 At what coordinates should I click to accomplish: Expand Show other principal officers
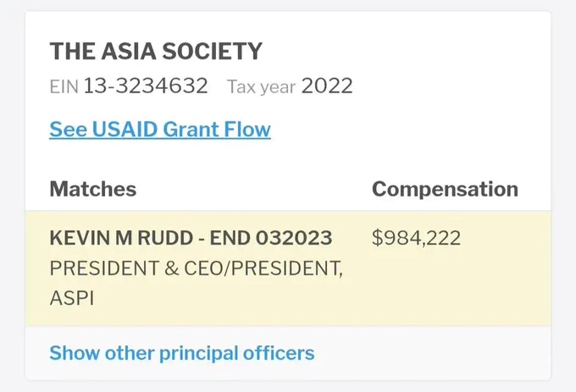coord(182,353)
